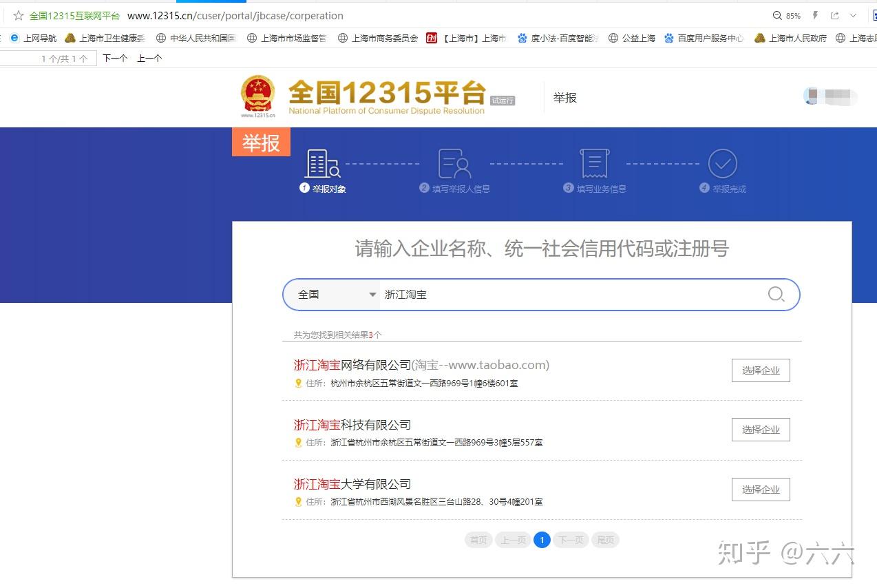The height and width of the screenshot is (588, 877).
Task: Focus the company search field containing 浙江淘宝
Action: [571, 295]
